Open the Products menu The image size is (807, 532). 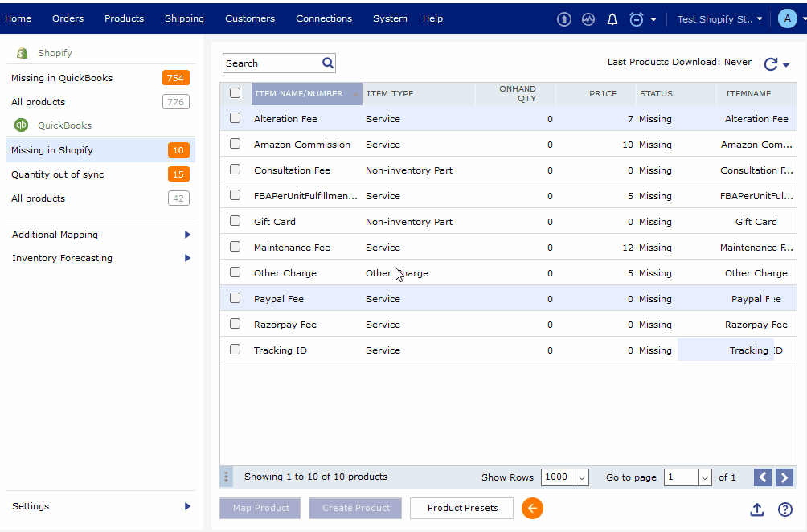124,18
